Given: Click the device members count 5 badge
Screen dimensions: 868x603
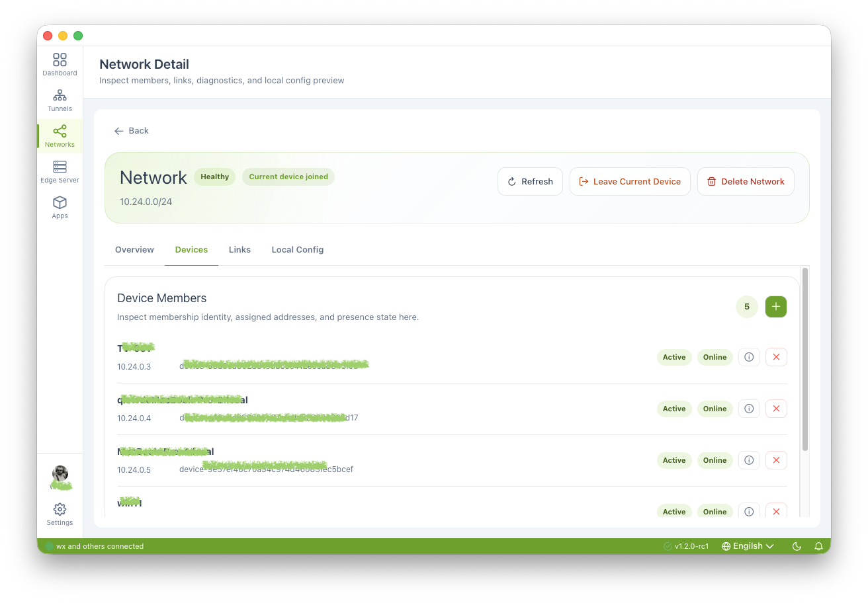Looking at the screenshot, I should (x=747, y=307).
